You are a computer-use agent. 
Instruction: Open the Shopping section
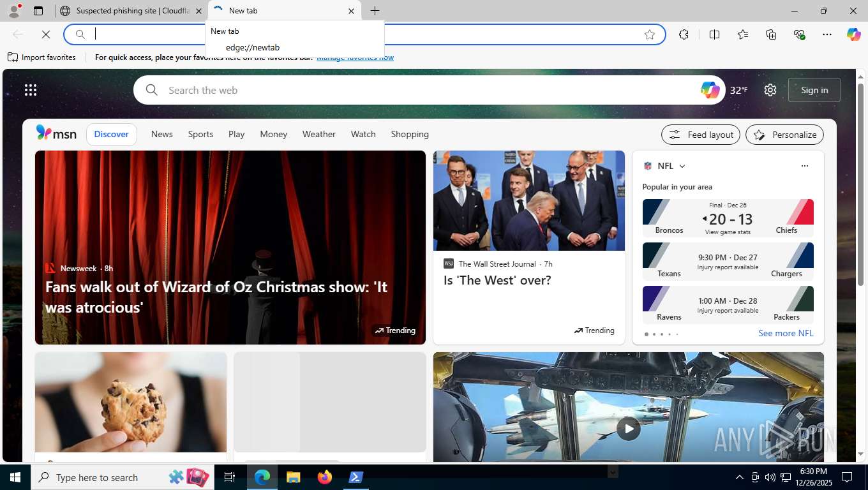(410, 134)
